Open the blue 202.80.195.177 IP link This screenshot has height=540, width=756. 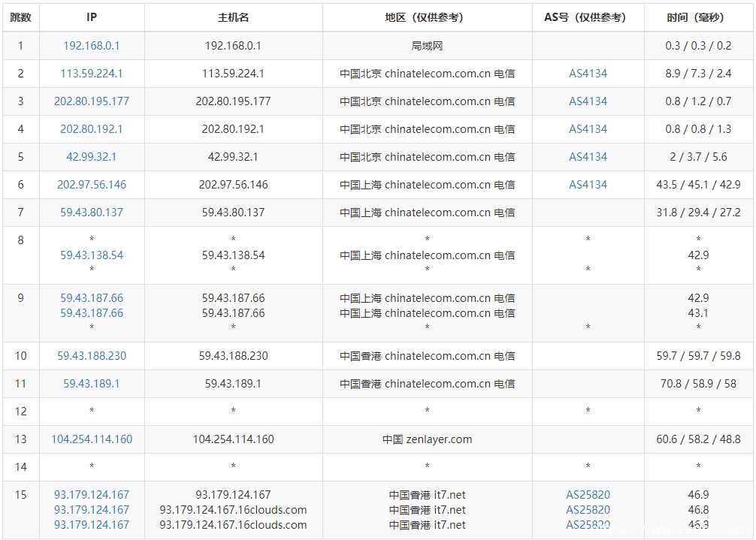coord(92,101)
